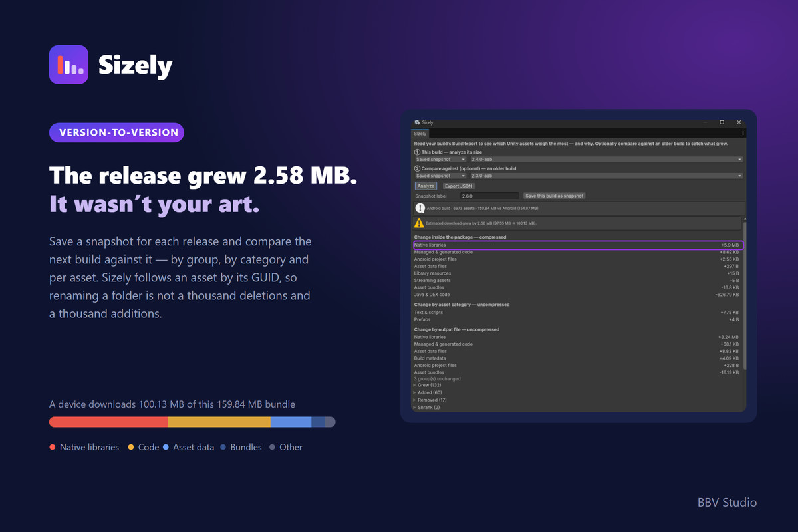Click the Streaming assets row

(577, 281)
